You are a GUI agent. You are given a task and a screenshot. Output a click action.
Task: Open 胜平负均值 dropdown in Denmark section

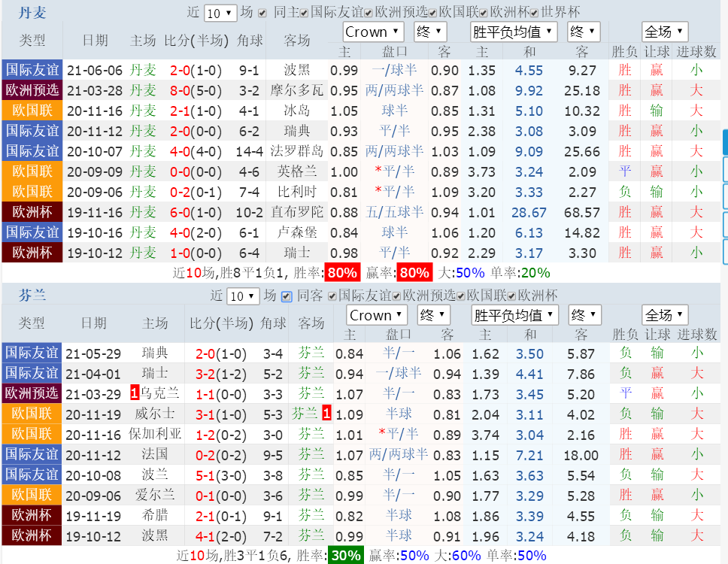514,32
